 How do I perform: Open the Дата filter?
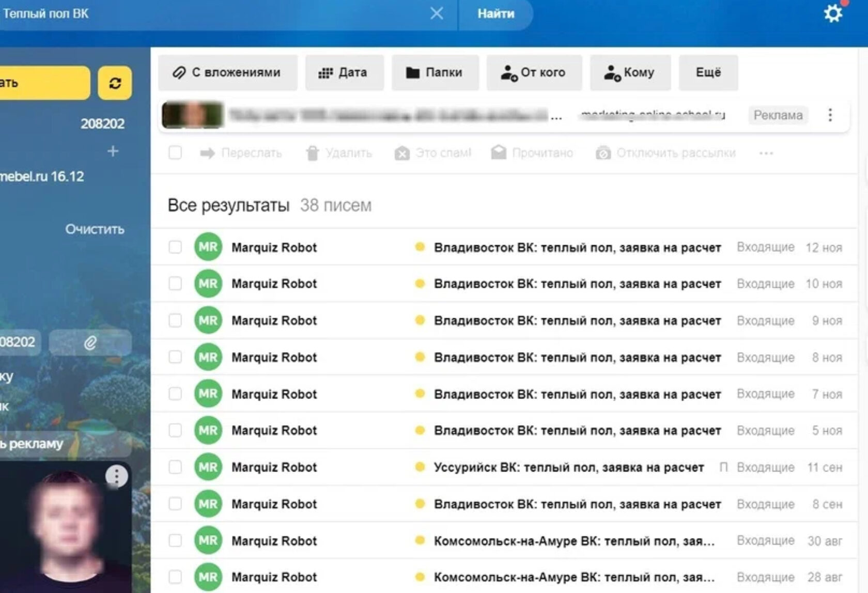coord(345,73)
